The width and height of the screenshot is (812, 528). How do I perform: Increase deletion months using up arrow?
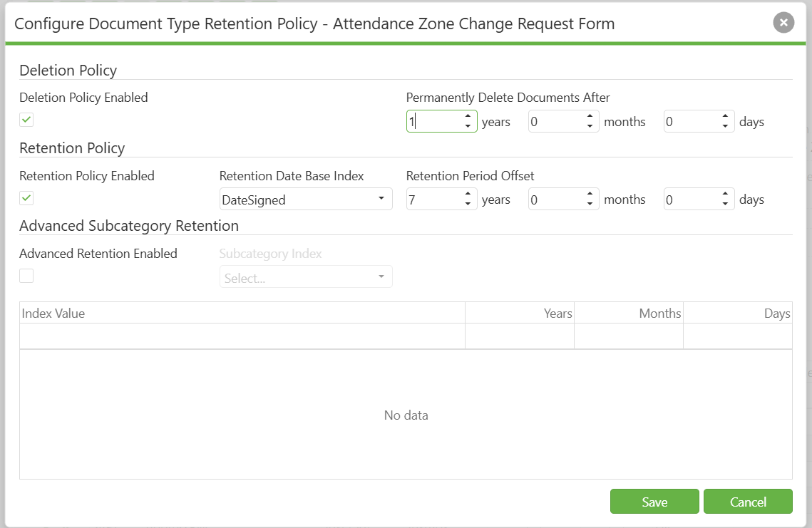590,116
